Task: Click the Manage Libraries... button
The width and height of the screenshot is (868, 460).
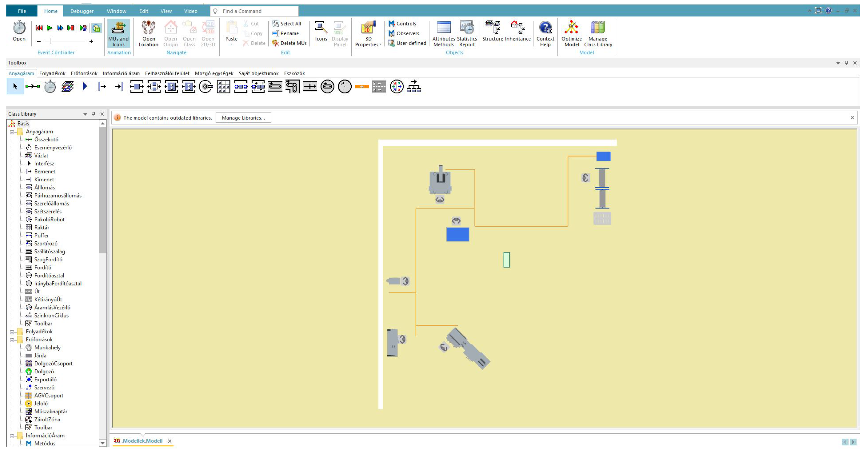Action: point(243,118)
